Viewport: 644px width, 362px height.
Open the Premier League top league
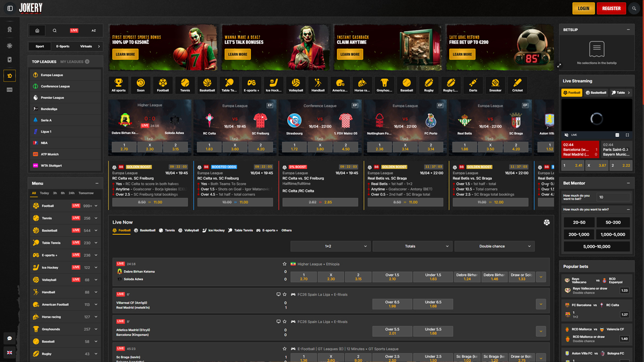[65, 98]
